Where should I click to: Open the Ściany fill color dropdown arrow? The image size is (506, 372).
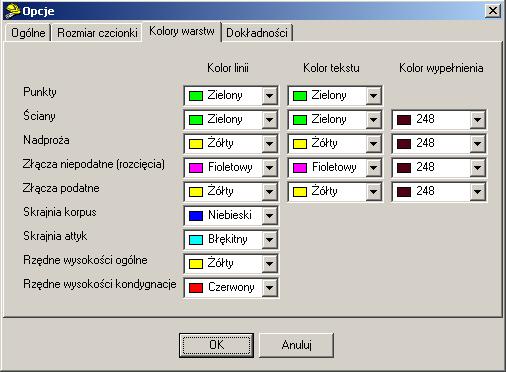coord(477,120)
